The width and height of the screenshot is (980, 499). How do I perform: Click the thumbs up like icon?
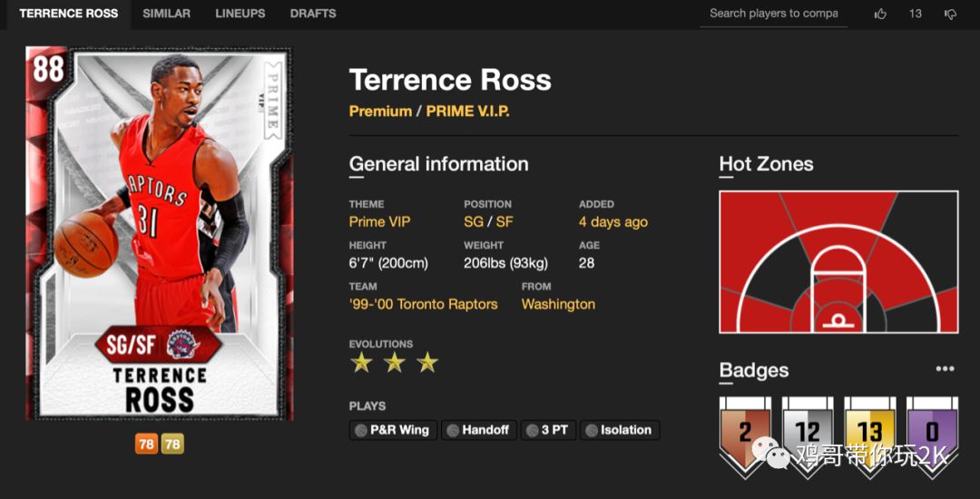tap(880, 14)
